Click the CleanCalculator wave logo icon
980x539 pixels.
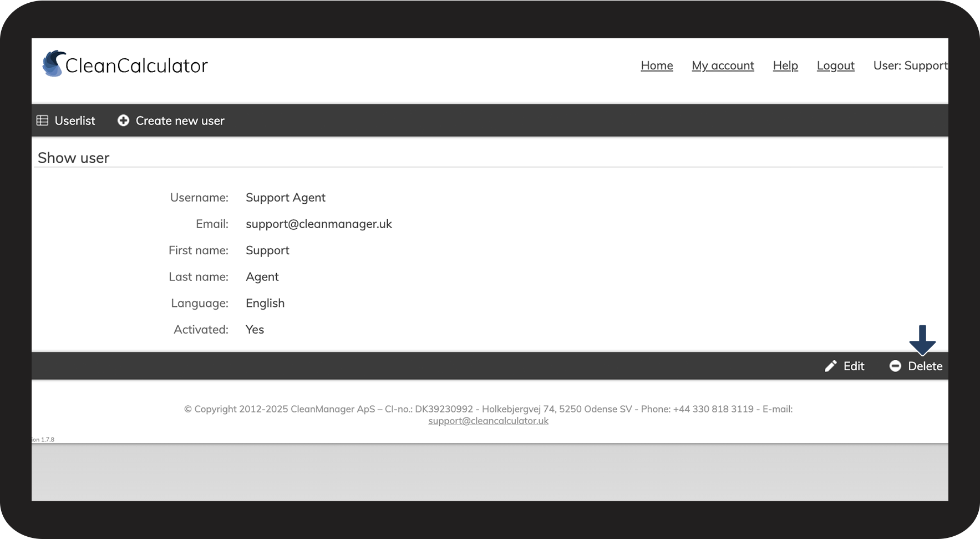click(x=54, y=63)
